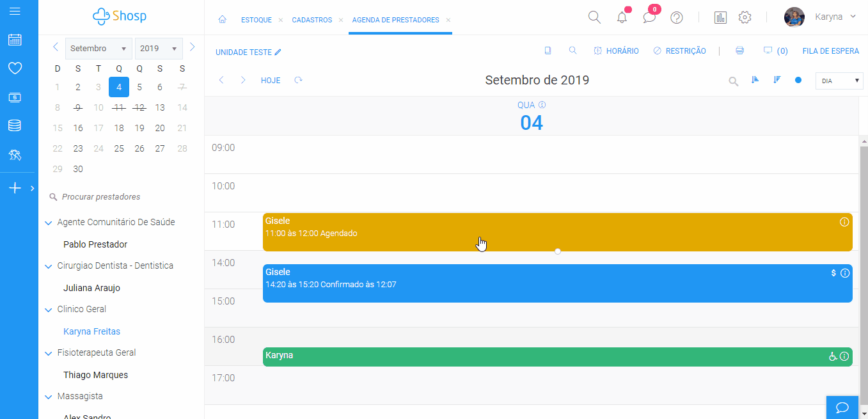Switch to the ESTOQUE tab
The image size is (868, 419).
pyautogui.click(x=256, y=20)
